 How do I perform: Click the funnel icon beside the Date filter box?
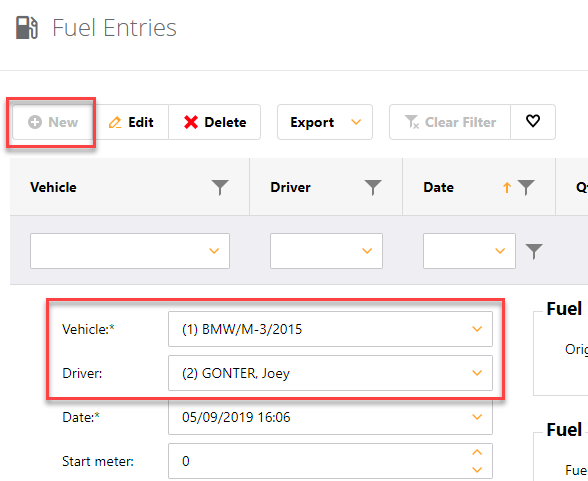pyautogui.click(x=534, y=251)
